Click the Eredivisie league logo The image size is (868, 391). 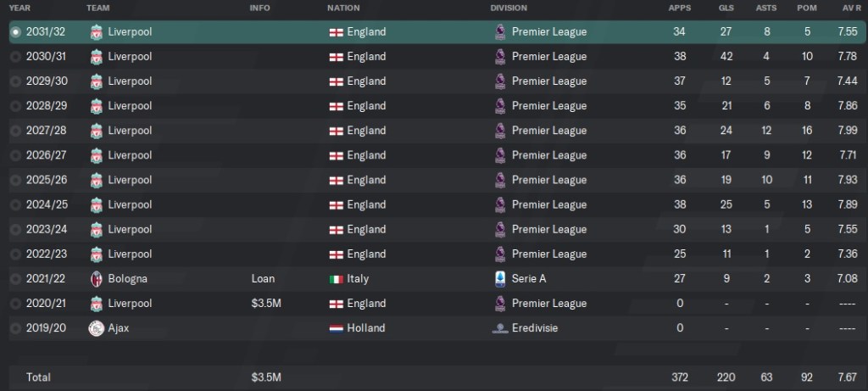click(x=499, y=328)
